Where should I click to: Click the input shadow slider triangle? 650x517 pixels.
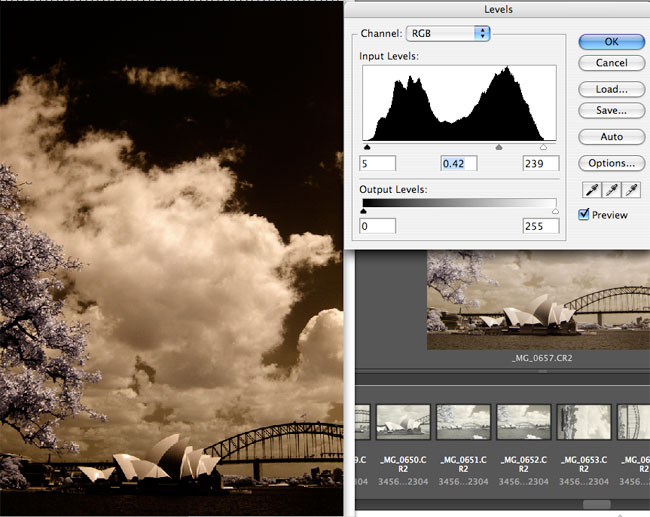click(367, 147)
